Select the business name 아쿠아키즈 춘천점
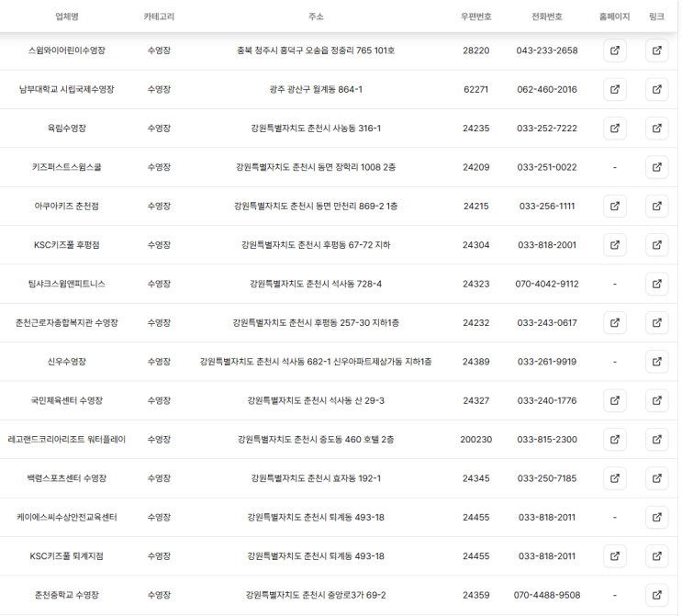Viewport: 682px width, 616px height. pyautogui.click(x=66, y=206)
